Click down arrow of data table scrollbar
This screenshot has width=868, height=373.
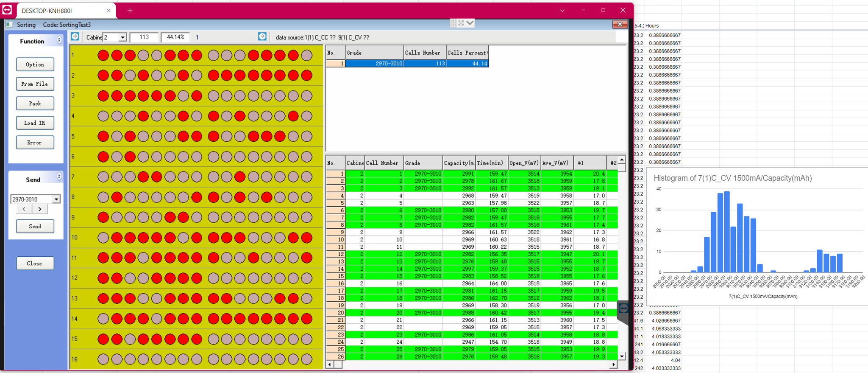click(x=622, y=356)
